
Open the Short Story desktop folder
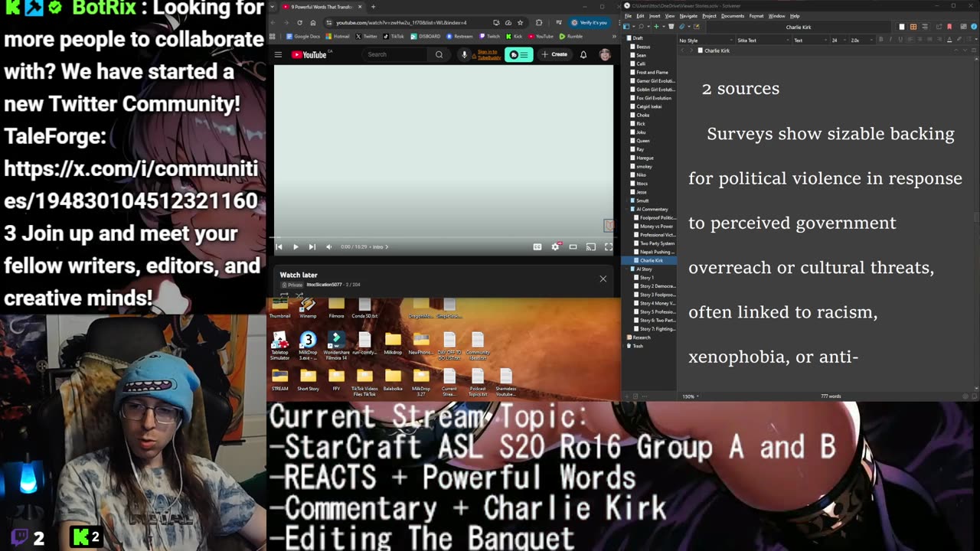pos(308,380)
